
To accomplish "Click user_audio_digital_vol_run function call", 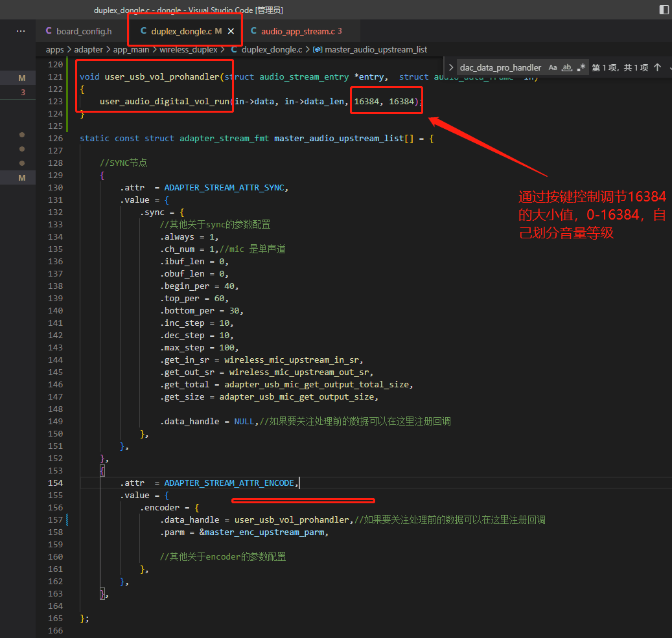I will click(165, 102).
